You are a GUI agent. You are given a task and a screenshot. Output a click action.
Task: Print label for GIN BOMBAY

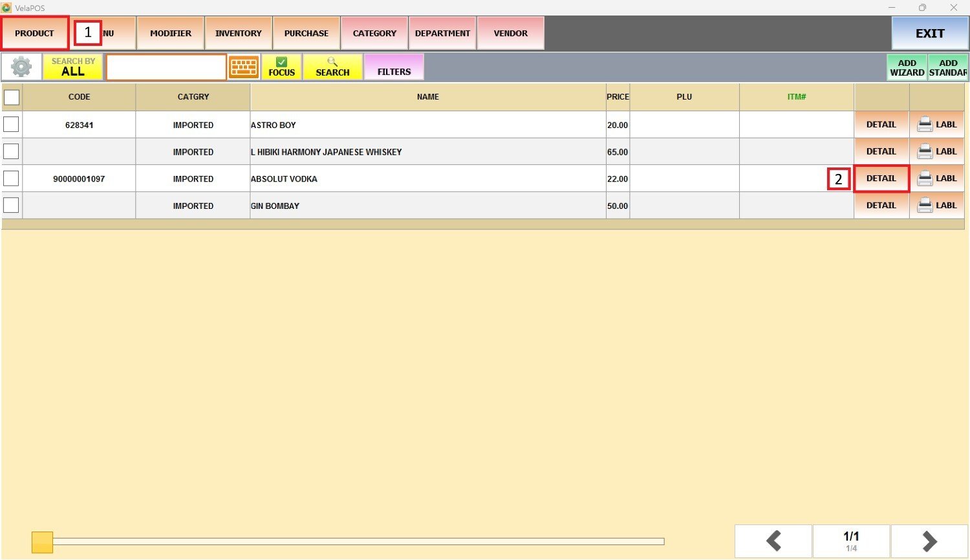936,206
